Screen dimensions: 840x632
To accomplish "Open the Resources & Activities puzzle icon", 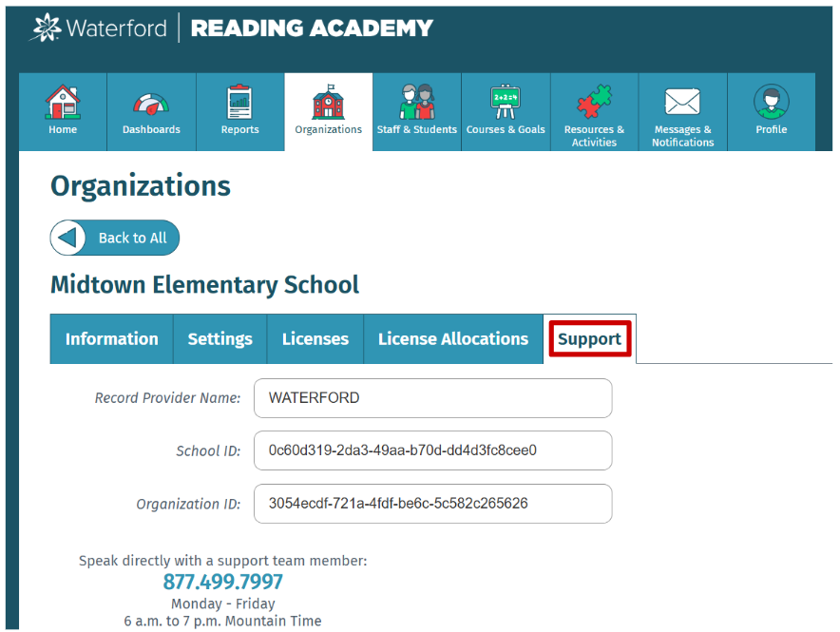I will point(594,102).
